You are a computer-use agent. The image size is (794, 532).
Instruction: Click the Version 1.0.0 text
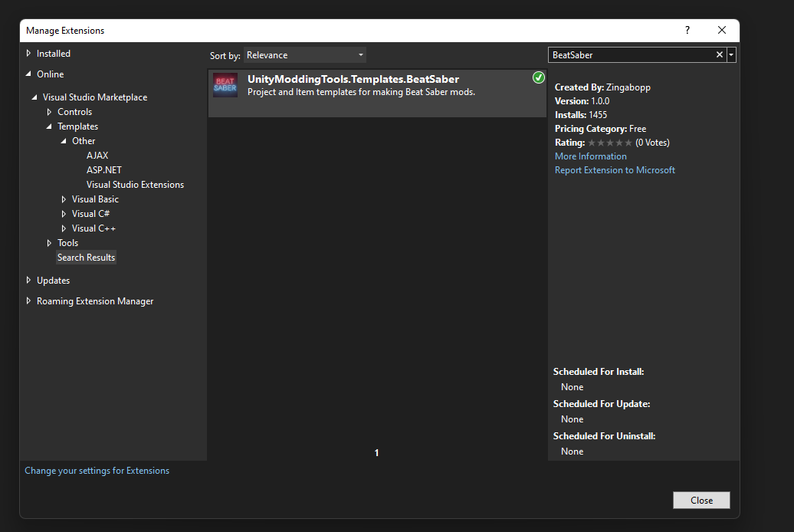pyautogui.click(x=582, y=101)
